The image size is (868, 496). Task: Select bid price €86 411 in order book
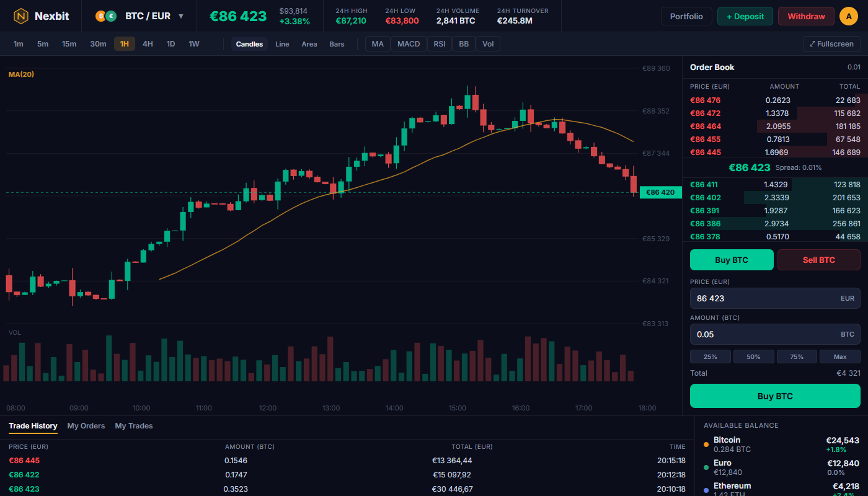(x=775, y=184)
